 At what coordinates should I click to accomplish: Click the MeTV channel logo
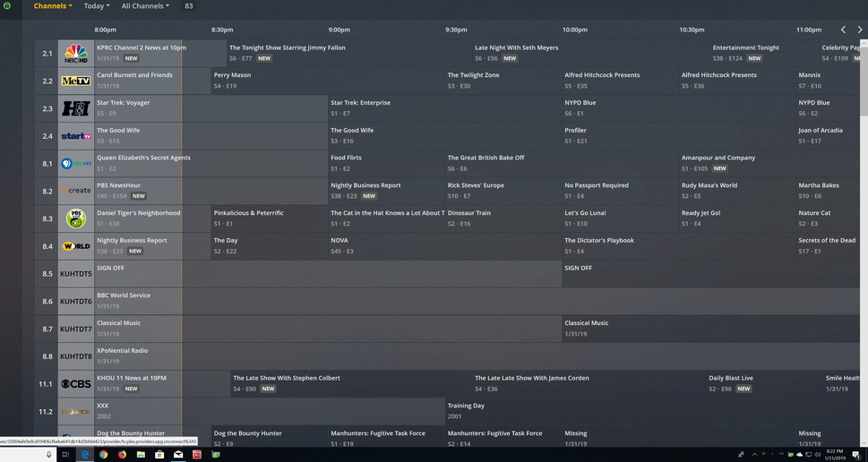[76, 81]
